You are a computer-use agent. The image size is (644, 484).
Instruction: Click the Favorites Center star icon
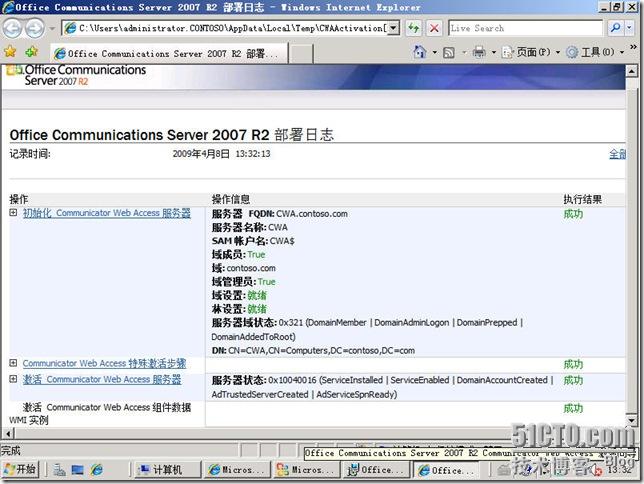10,52
